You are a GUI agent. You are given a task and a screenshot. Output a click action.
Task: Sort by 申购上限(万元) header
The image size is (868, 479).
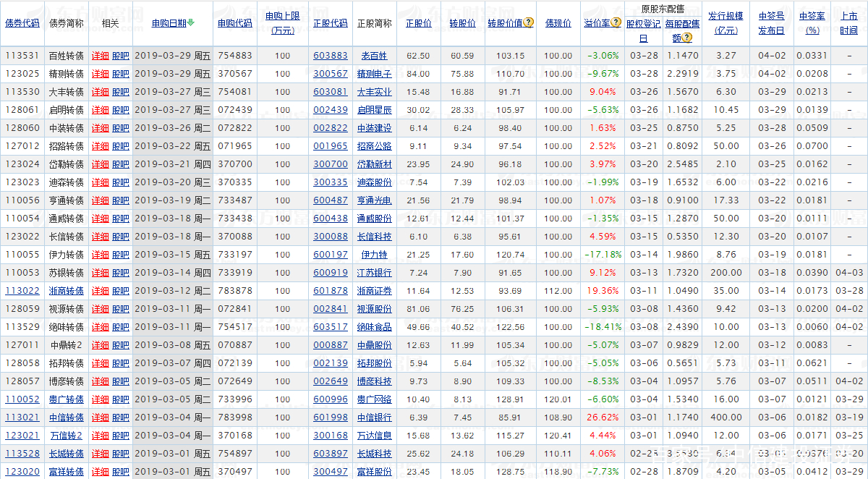click(282, 23)
